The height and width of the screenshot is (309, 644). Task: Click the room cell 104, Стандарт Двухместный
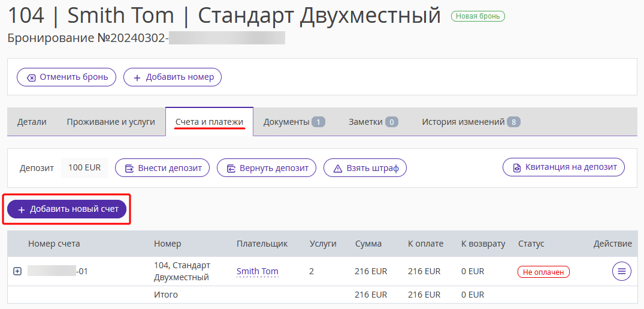(x=182, y=271)
